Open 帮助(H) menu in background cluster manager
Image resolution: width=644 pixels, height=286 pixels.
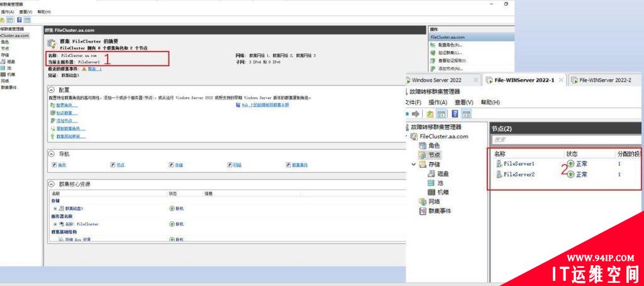[x=44, y=12]
